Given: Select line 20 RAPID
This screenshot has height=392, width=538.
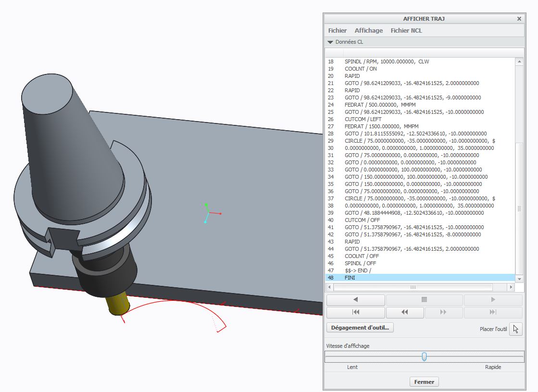Looking at the screenshot, I should coord(420,76).
